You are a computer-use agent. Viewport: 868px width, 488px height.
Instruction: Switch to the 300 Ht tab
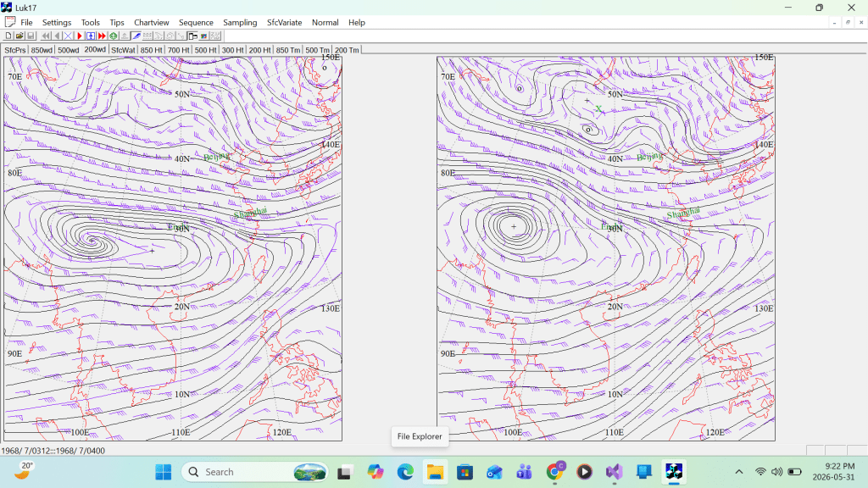coord(232,50)
